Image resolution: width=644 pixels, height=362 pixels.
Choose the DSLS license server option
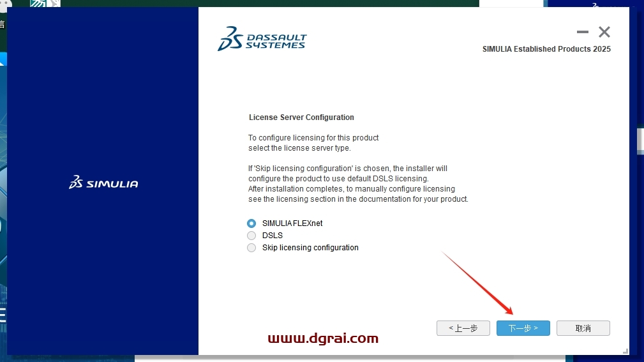[x=251, y=236]
